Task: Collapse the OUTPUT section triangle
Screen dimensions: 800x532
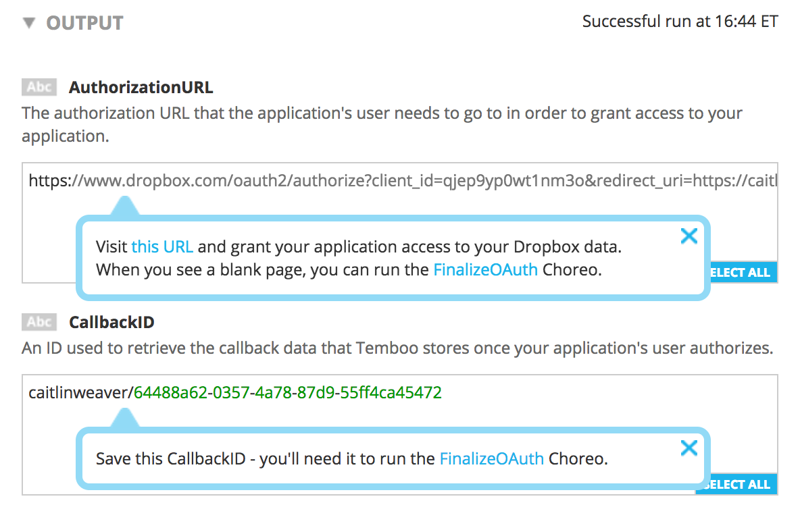Action: tap(28, 23)
